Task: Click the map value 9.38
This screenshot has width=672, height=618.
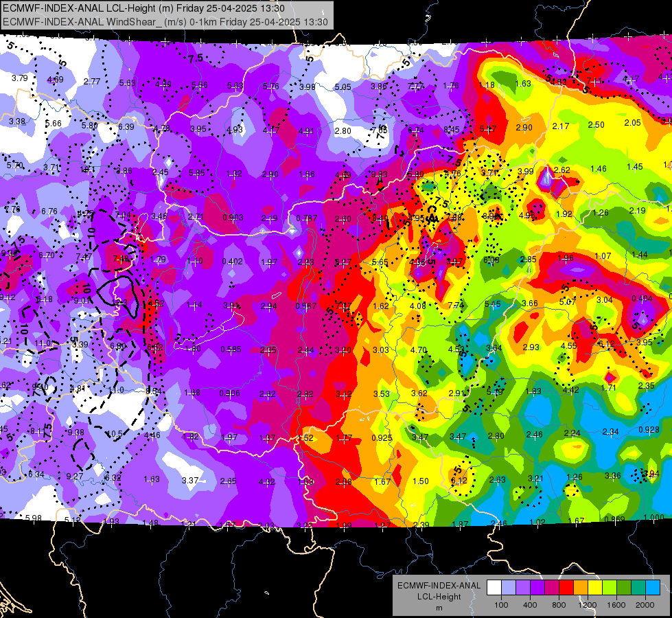Action: pyautogui.click(x=76, y=433)
